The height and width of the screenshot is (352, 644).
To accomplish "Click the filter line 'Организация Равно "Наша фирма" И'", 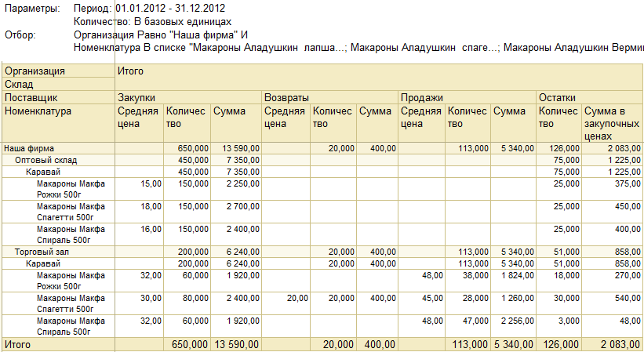I will 161,34.
